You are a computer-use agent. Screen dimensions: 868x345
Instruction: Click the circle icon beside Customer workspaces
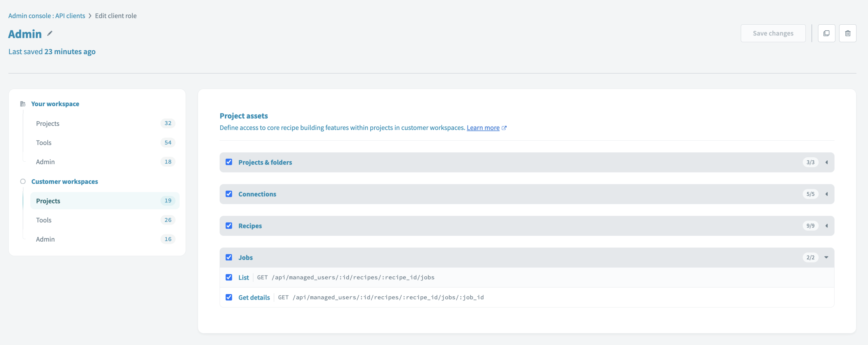pyautogui.click(x=22, y=181)
